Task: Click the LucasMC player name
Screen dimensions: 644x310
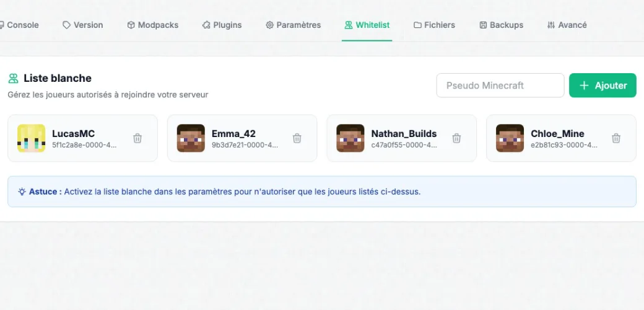Action: (x=74, y=134)
